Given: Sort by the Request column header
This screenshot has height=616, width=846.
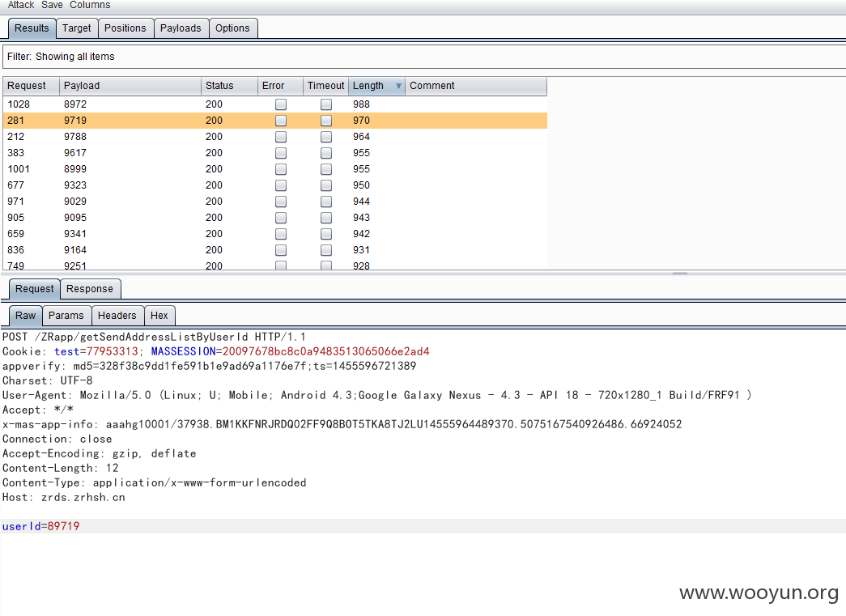Looking at the screenshot, I should tap(32, 86).
